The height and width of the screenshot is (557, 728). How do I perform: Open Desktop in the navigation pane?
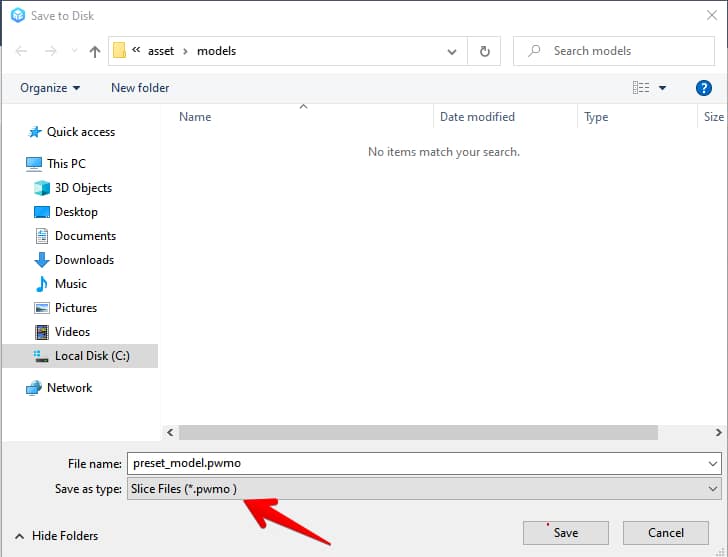[x=76, y=212]
